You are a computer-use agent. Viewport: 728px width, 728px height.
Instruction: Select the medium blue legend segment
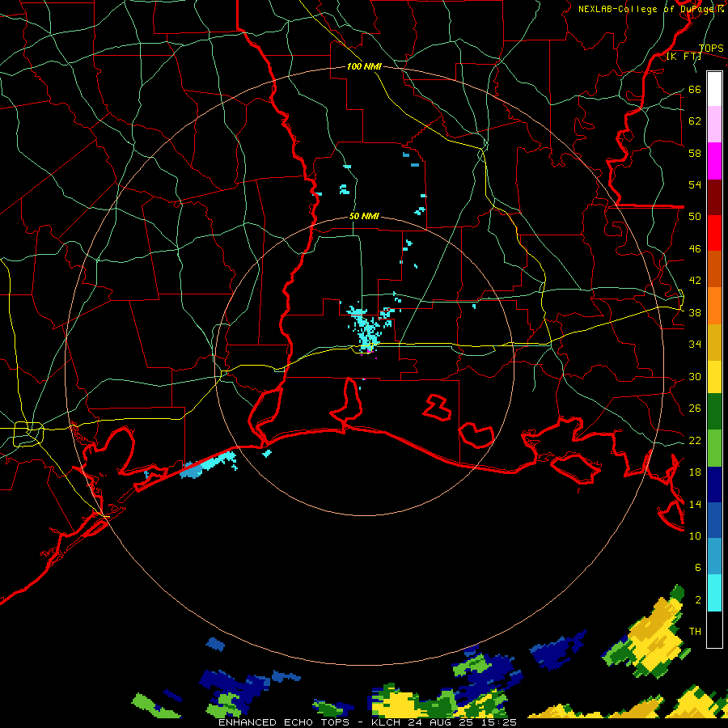(714, 520)
